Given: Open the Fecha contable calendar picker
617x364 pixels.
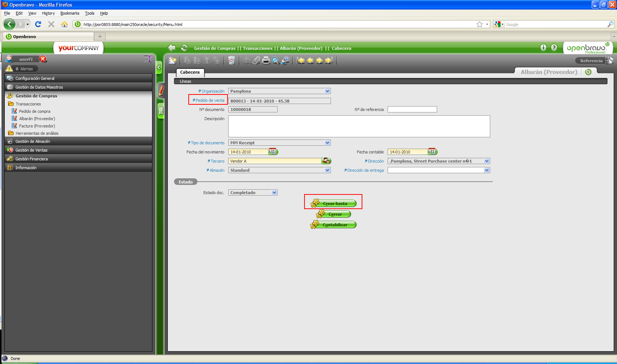Looking at the screenshot, I should 433,152.
